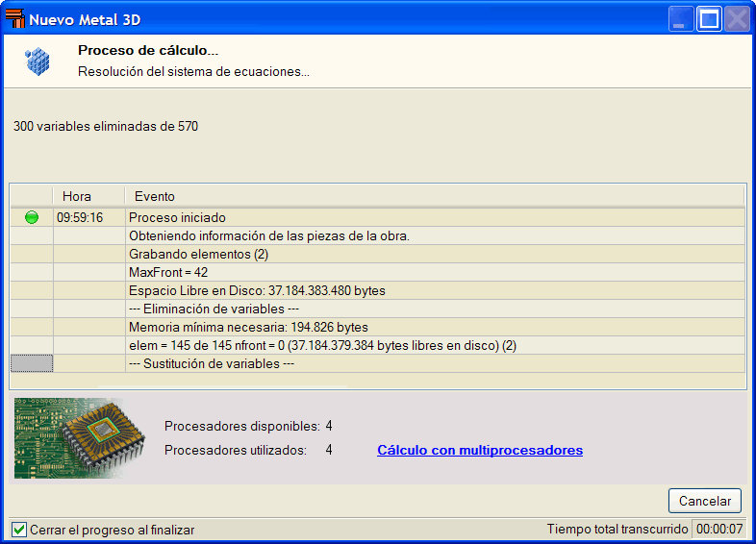Maximize the Nuevo Metal 3D window

click(709, 19)
